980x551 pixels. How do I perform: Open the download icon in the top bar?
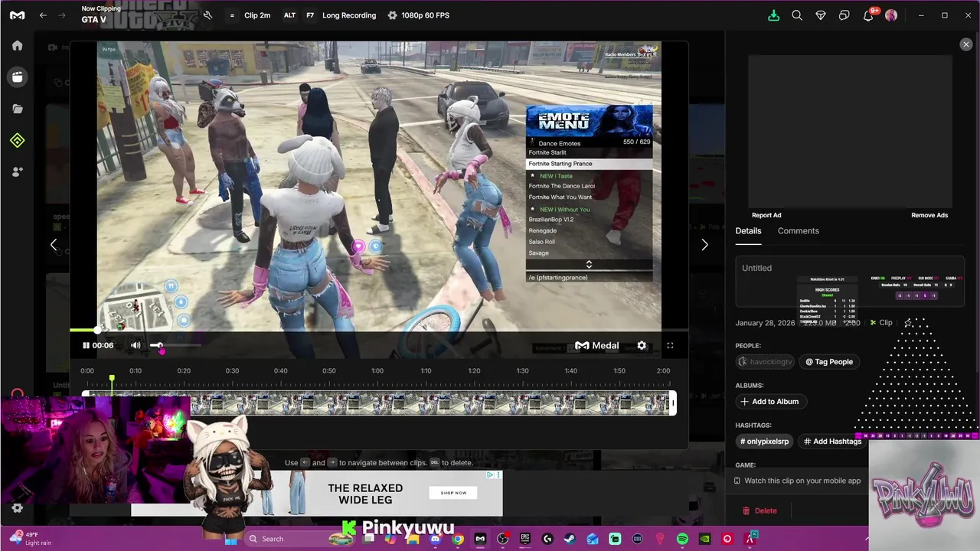pyautogui.click(x=773, y=15)
